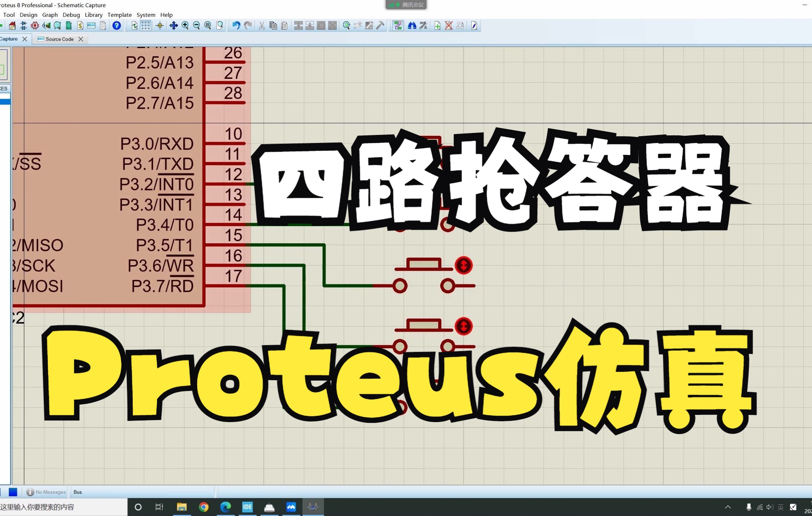Click the No Messages status indicator

tap(46, 492)
